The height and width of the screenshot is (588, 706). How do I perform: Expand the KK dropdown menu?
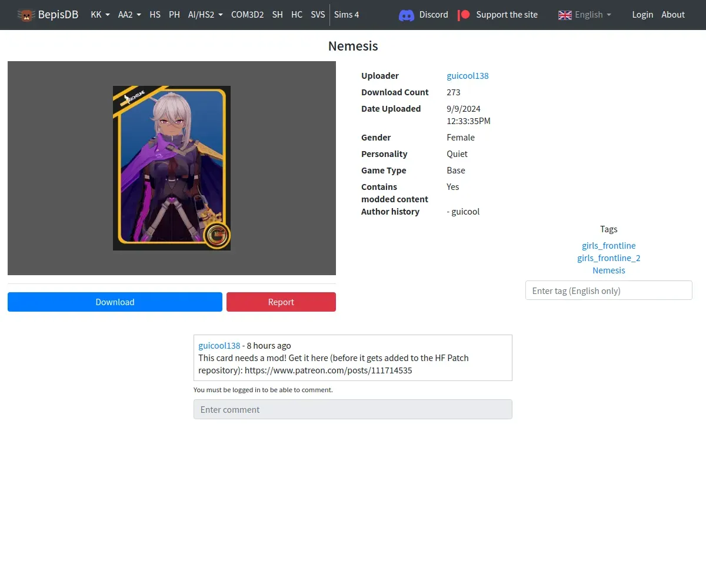point(100,15)
